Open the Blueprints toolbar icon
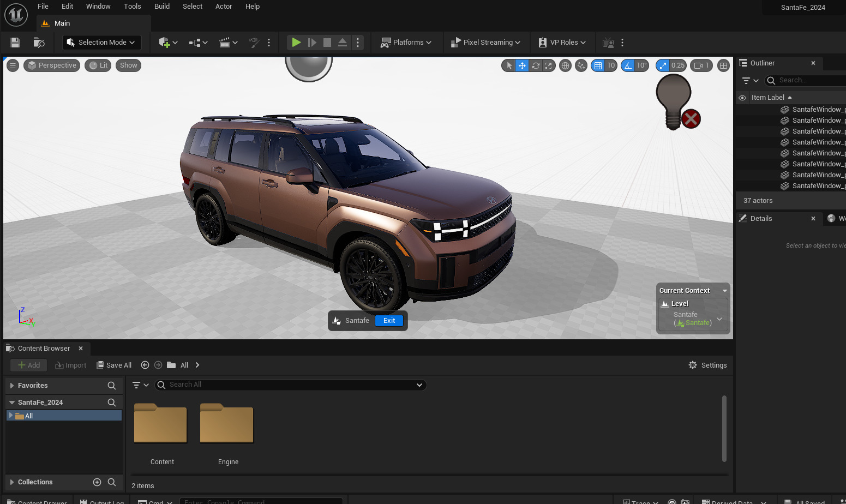 (198, 43)
